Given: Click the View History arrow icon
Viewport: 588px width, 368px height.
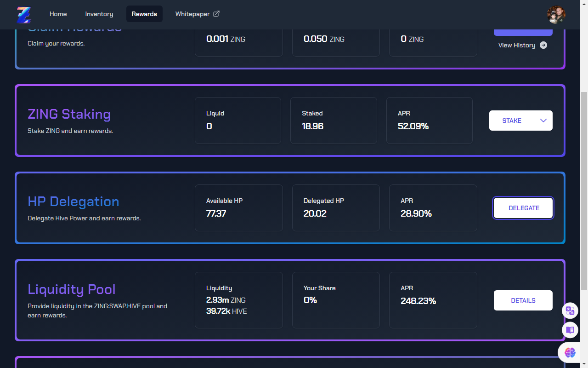Looking at the screenshot, I should pos(543,45).
